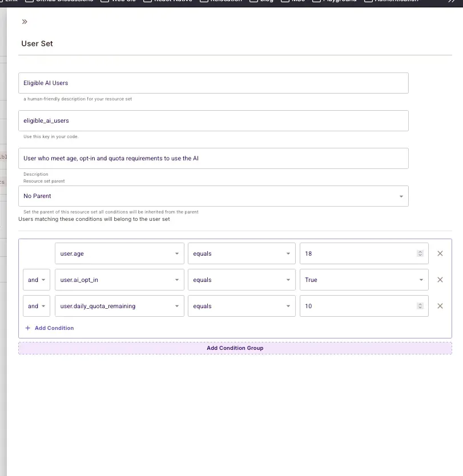
Task: Click the Add Condition link
Action: [x=54, y=328]
